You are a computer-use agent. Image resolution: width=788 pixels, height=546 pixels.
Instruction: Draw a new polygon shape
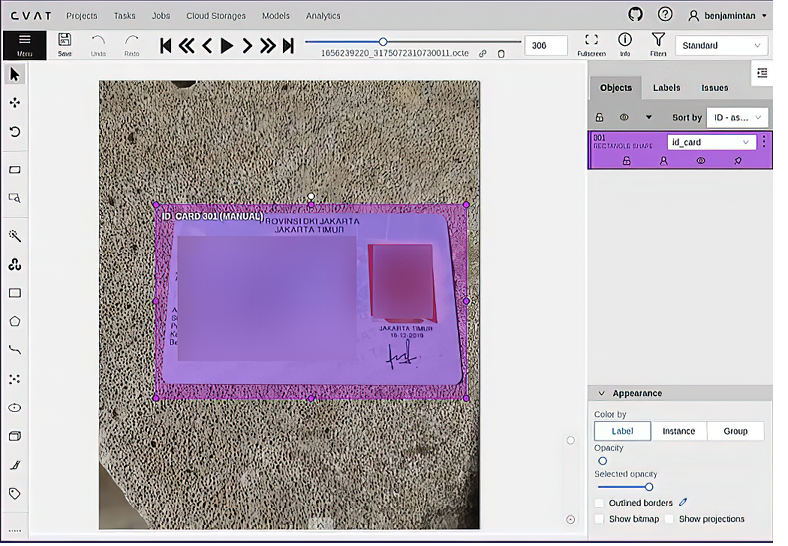click(x=15, y=322)
